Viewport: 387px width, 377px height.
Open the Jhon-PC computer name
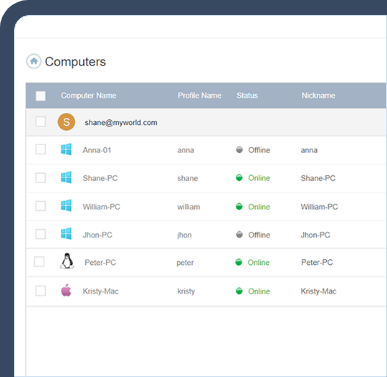(x=97, y=235)
